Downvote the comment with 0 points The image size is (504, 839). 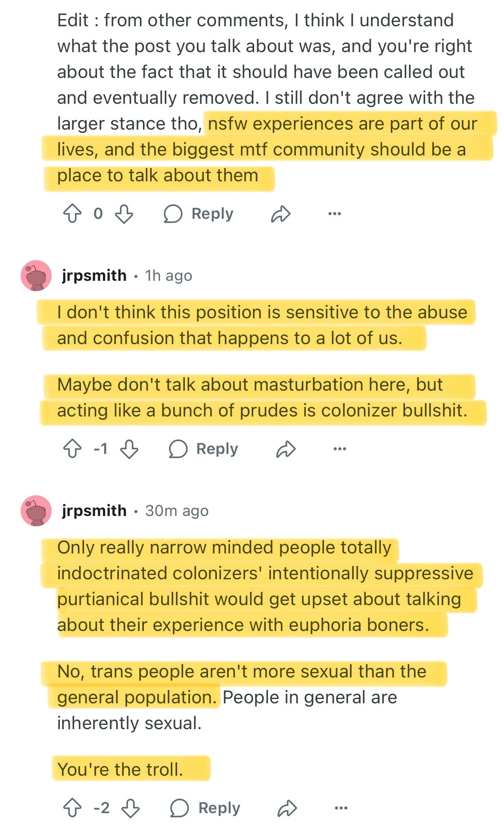point(124,214)
